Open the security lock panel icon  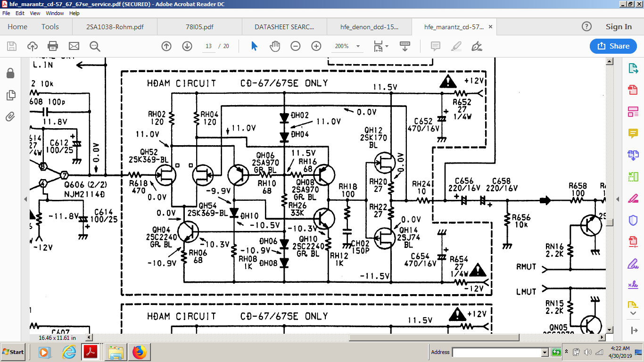pyautogui.click(x=10, y=74)
